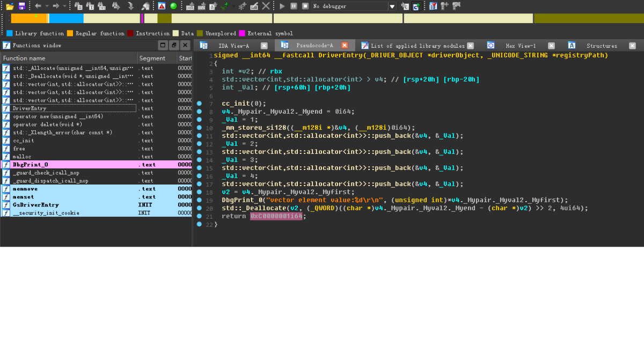This screenshot has width=644, height=362.
Task: Expand the forward arrow history dropdown
Action: (64, 6)
